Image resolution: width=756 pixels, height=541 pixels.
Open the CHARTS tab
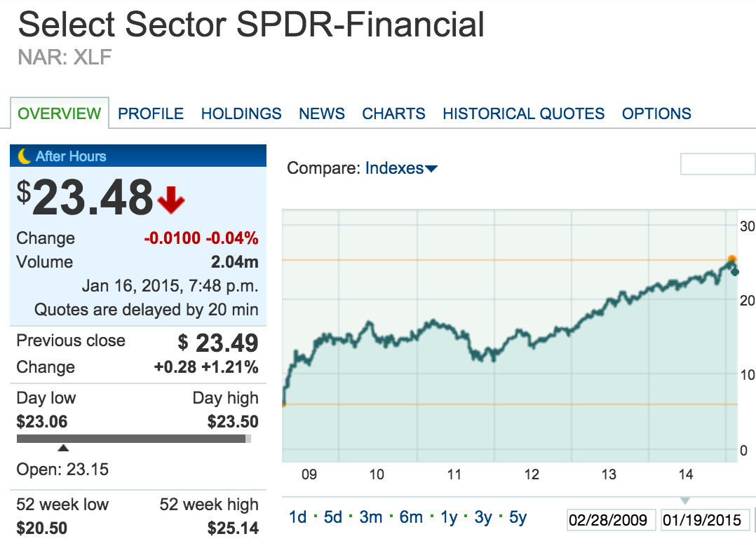[393, 113]
